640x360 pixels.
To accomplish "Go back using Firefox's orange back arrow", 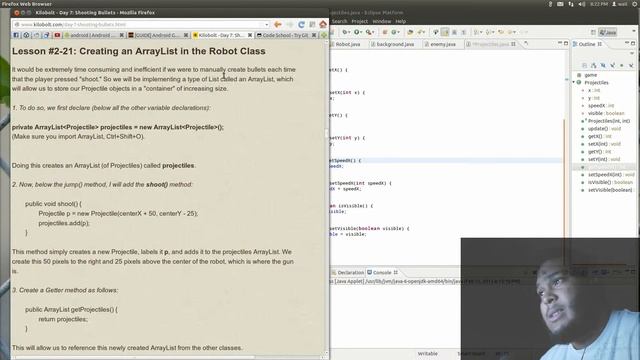I will tap(278, 24).
